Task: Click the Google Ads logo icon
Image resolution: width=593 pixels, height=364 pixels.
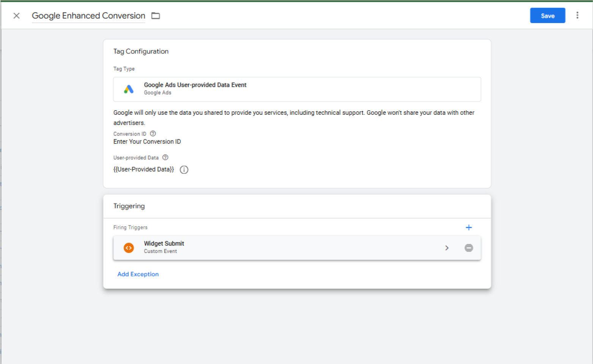Action: (129, 89)
